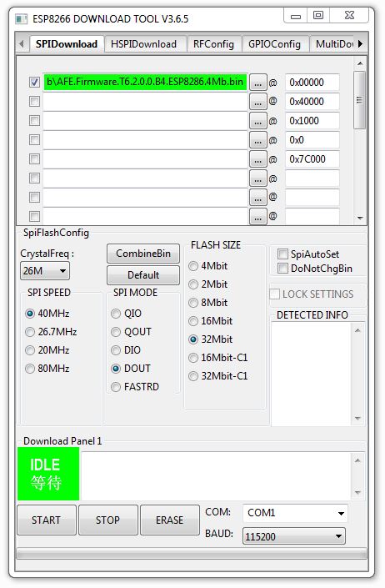The image size is (385, 588).
Task: Open the BAUD rate 115200 dropdown
Action: tap(294, 536)
